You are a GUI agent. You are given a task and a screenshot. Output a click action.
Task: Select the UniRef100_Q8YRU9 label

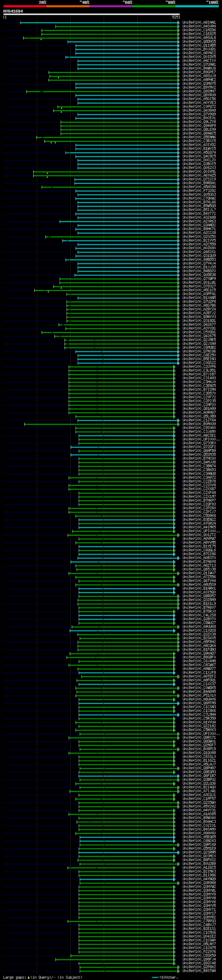pyautogui.click(x=199, y=95)
